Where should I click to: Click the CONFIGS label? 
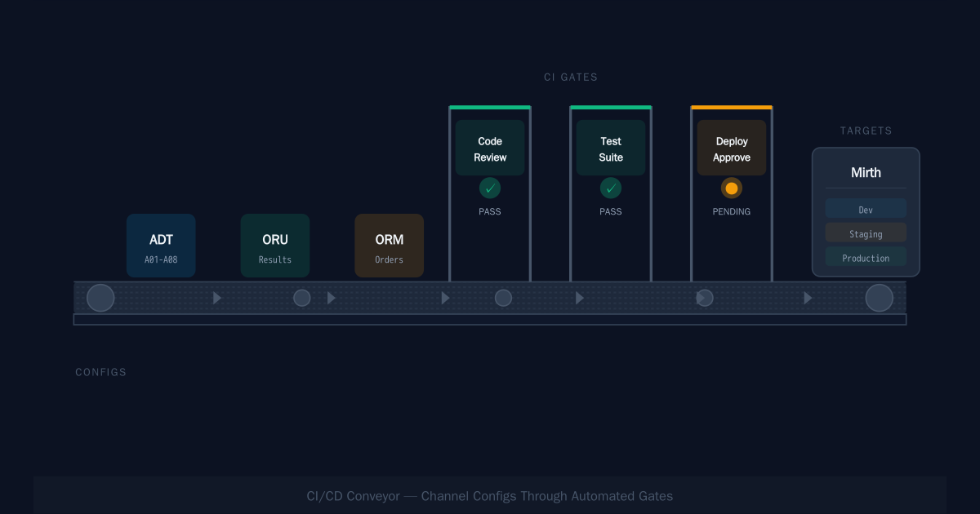101,372
